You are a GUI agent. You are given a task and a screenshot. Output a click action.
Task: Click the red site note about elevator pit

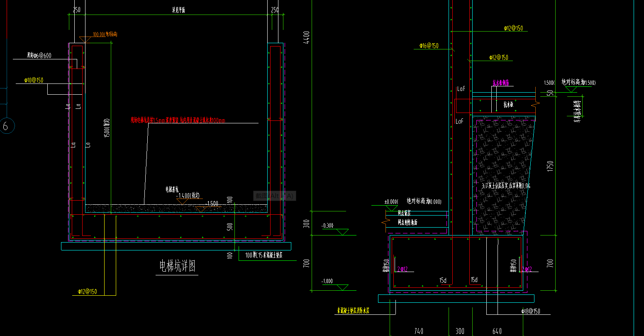178,120
